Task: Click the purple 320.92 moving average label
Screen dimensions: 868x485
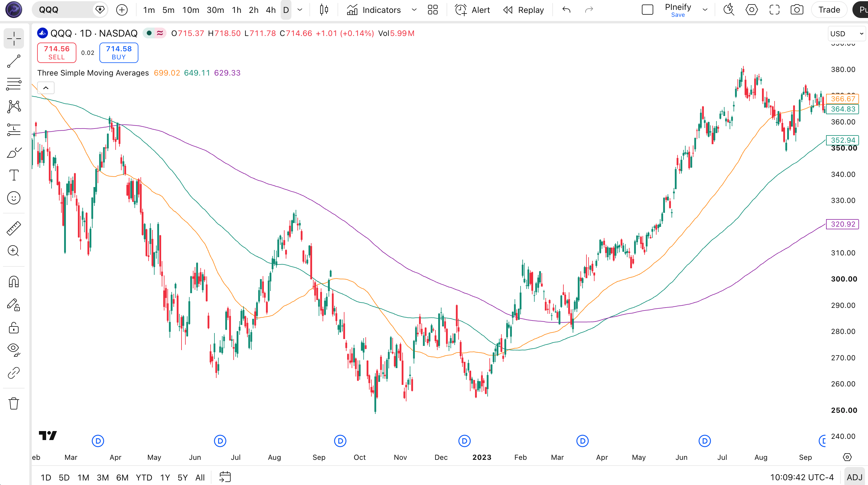Action: (x=842, y=224)
